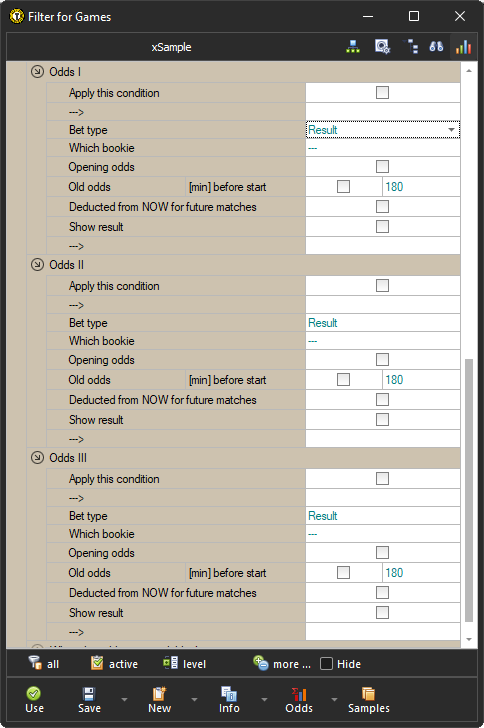The height and width of the screenshot is (728, 484).
Task: Toggle the Hide checkbox
Action: click(x=327, y=664)
